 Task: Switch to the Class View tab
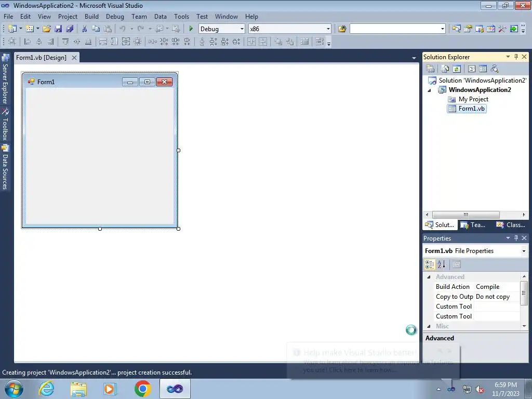pos(511,224)
